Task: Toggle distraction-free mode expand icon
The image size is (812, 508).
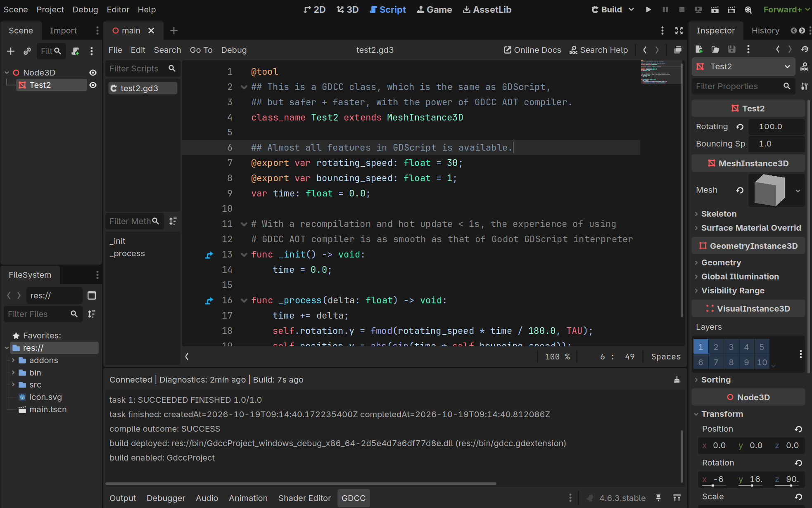Action: tap(679, 31)
